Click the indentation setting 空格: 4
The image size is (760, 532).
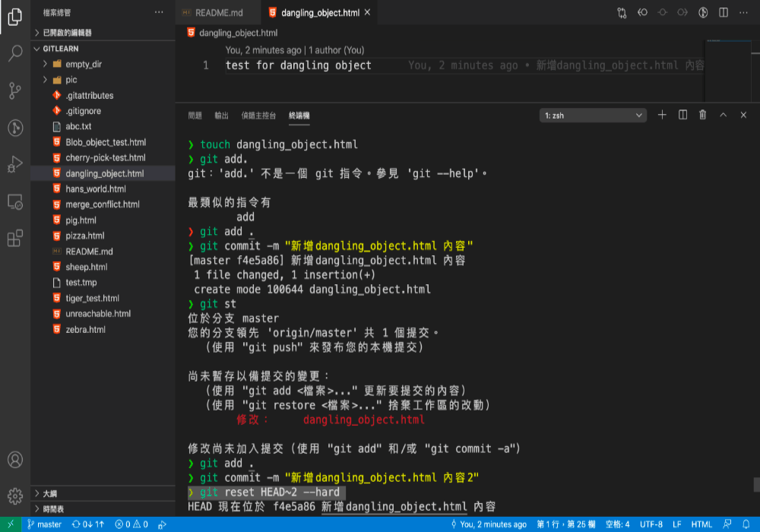[617, 524]
